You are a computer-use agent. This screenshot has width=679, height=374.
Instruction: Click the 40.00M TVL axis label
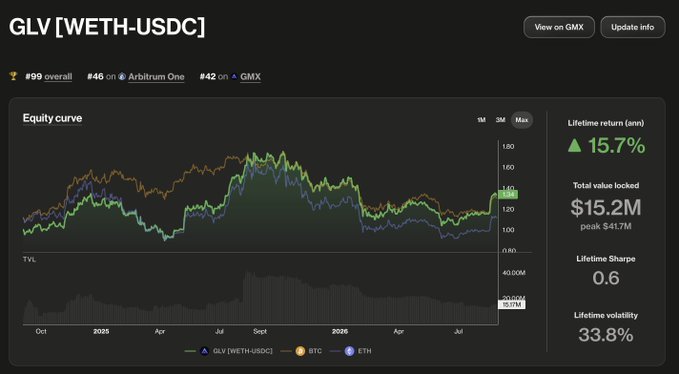[514, 273]
